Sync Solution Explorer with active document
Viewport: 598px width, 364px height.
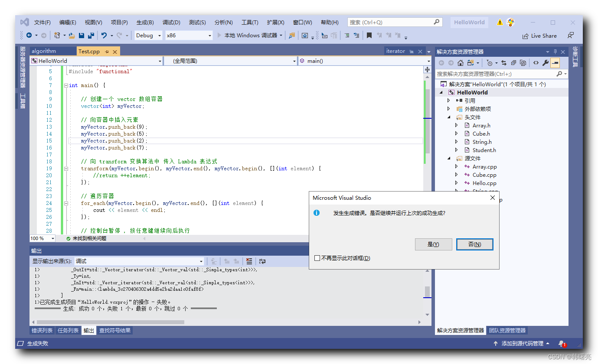point(504,63)
